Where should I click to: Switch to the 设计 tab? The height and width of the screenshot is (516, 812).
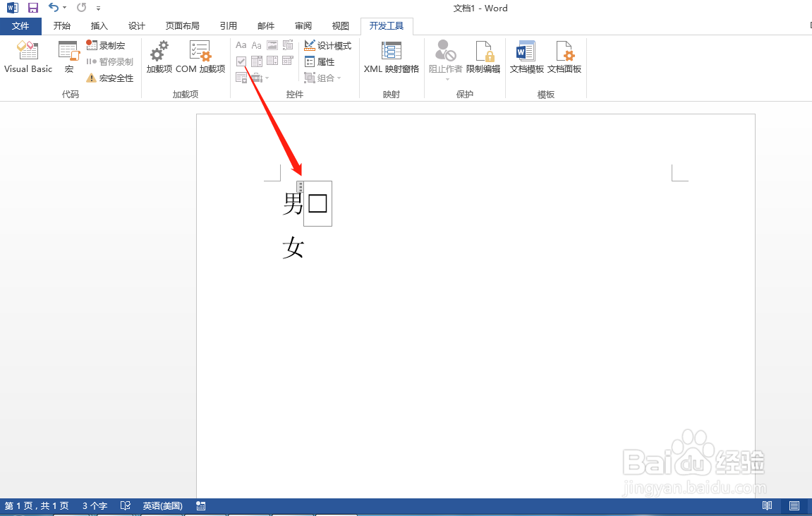pyautogui.click(x=137, y=26)
